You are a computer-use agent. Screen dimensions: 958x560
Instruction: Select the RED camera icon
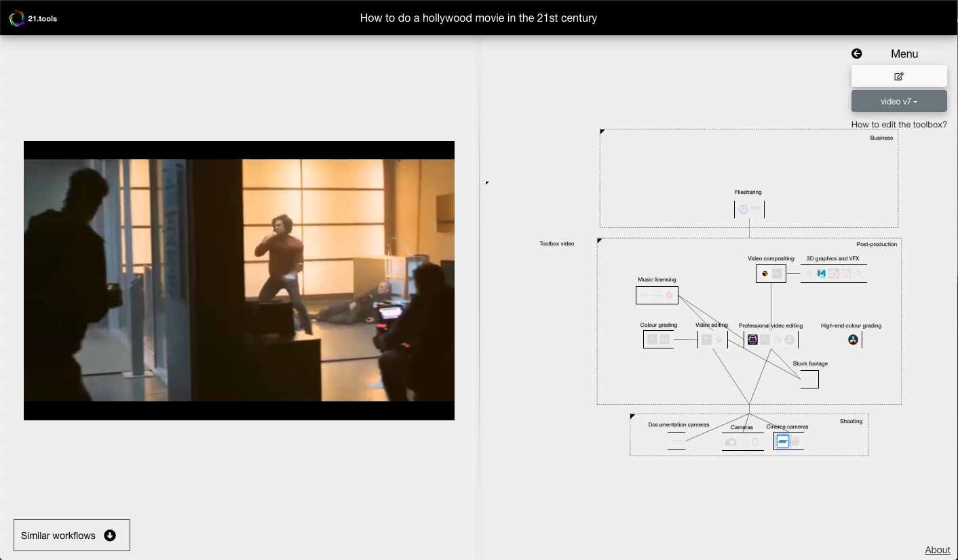pos(795,441)
